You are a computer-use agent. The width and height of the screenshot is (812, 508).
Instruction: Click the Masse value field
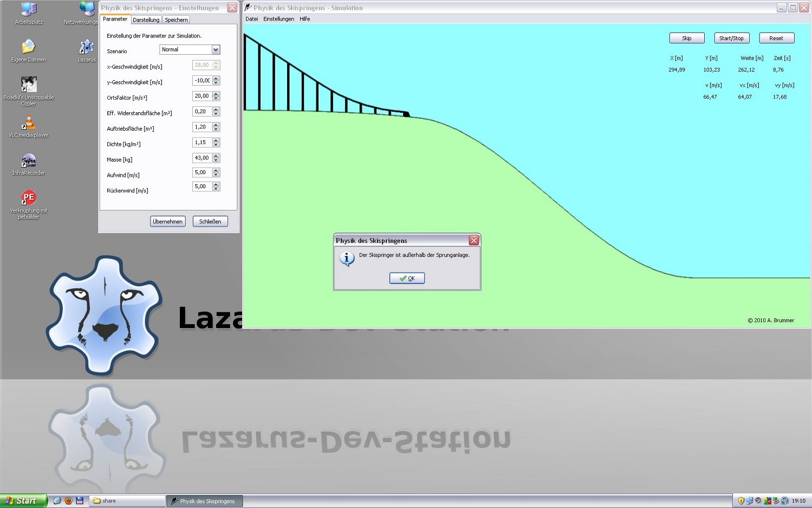(x=202, y=158)
